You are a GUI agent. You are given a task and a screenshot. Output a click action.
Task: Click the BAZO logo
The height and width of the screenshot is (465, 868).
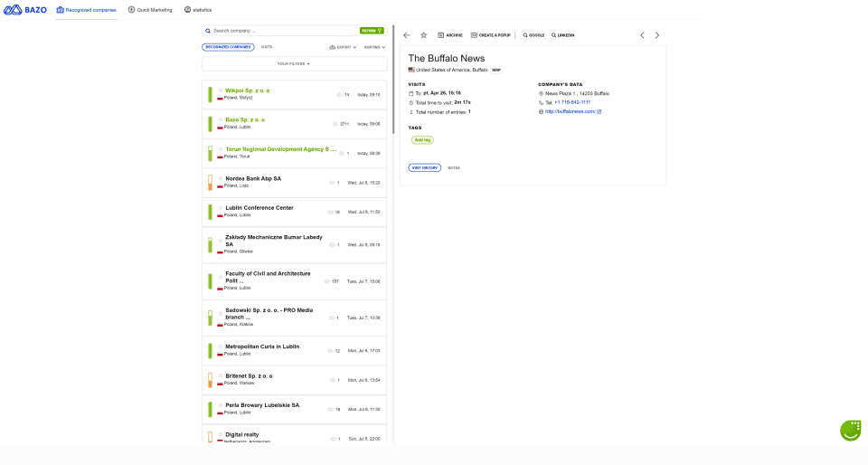tap(25, 10)
